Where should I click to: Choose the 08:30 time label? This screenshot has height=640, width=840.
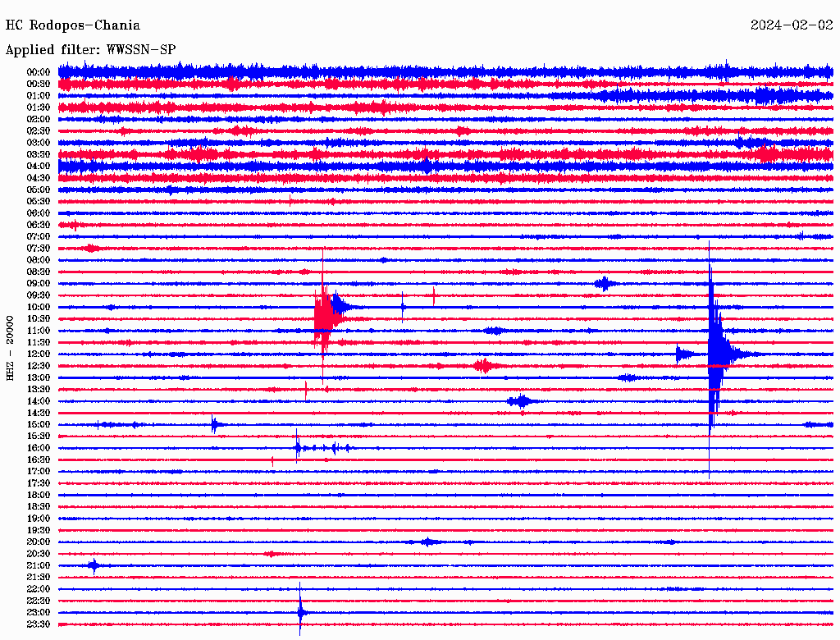[39, 272]
